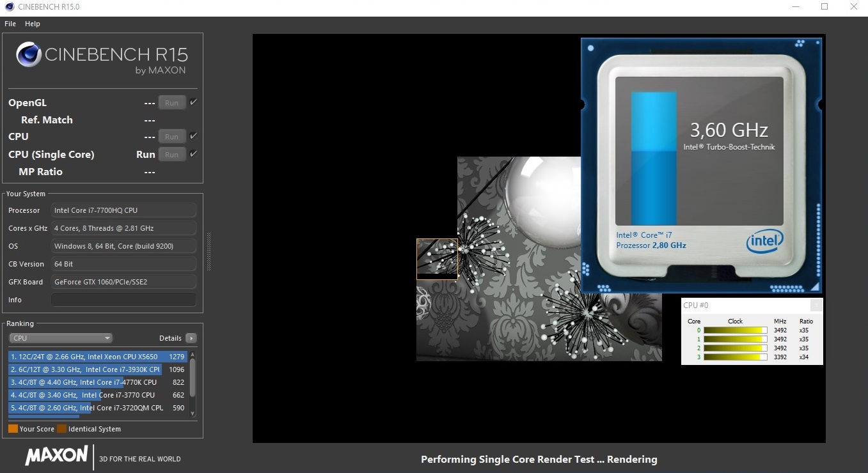Select the Xeon CPU X5650 ranking entry
Image resolution: width=868 pixels, height=473 pixels.
(x=98, y=357)
